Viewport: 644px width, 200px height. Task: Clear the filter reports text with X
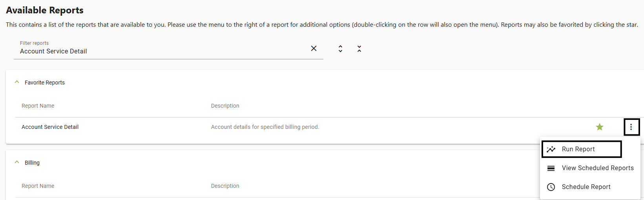pos(314,48)
